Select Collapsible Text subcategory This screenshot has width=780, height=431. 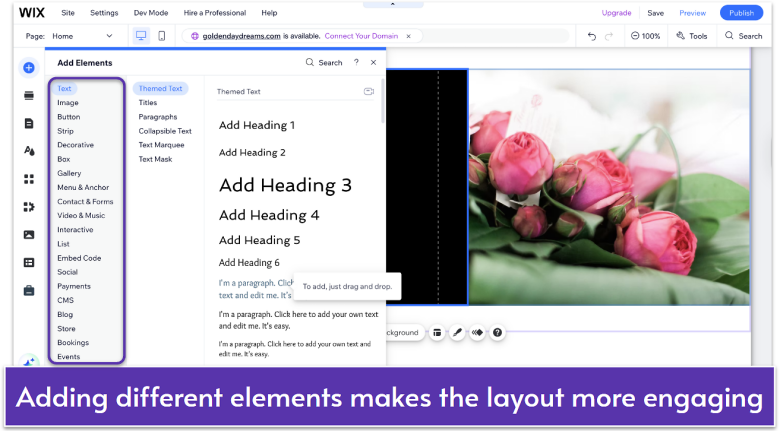(x=165, y=131)
